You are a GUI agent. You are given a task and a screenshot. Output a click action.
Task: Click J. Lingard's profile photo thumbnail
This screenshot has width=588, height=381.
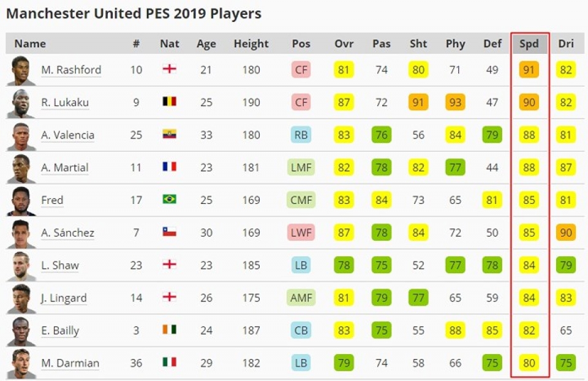click(20, 298)
